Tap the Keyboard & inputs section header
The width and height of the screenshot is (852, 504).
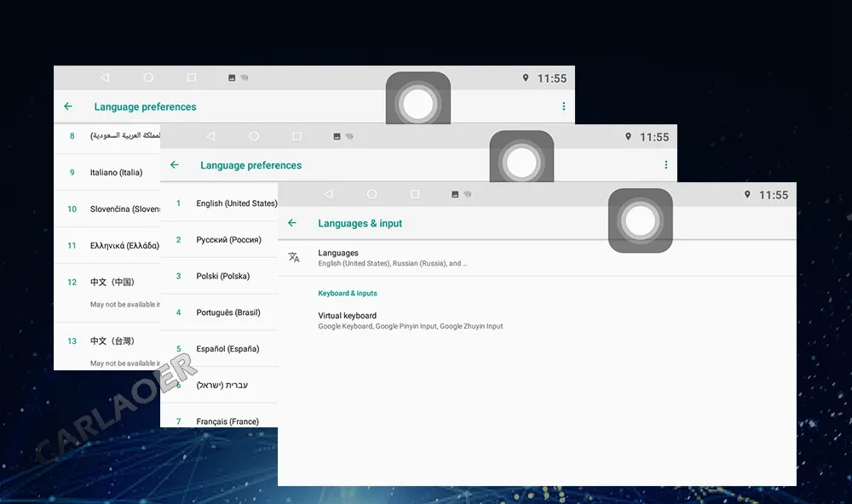pos(348,293)
